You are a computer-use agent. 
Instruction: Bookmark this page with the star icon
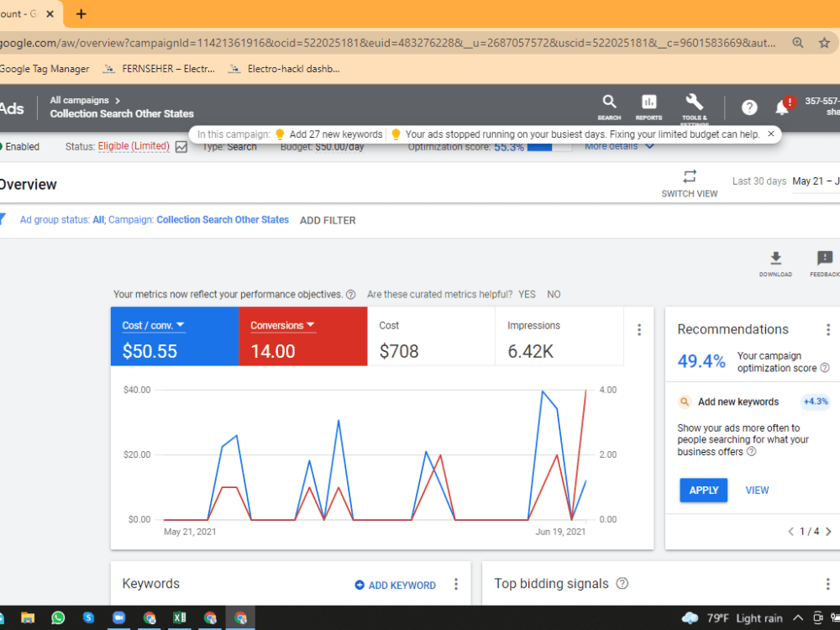[824, 43]
